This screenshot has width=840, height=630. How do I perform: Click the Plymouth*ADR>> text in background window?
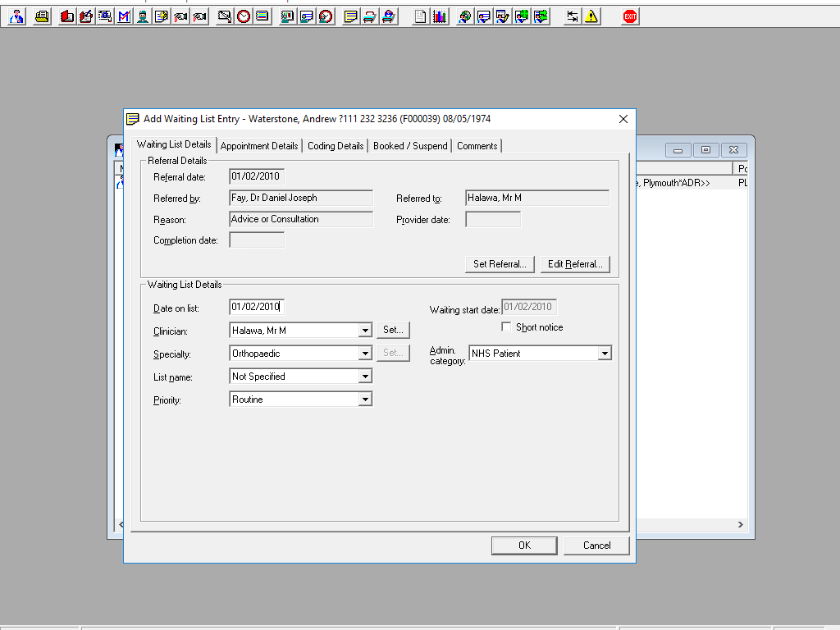676,183
